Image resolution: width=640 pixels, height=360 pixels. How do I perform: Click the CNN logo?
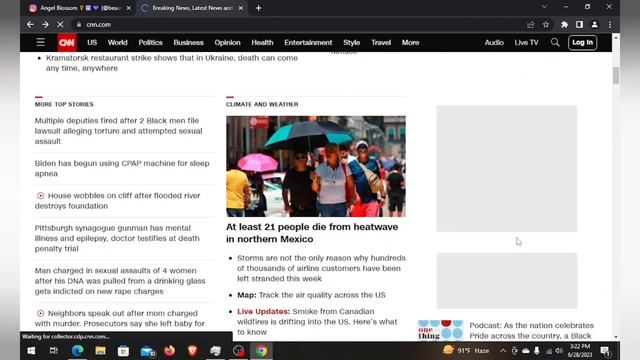[67, 42]
